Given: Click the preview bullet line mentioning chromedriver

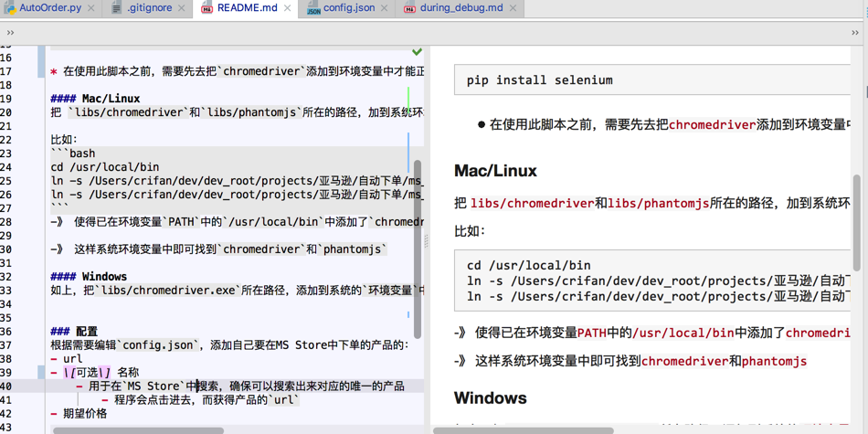Looking at the screenshot, I should coord(663,124).
